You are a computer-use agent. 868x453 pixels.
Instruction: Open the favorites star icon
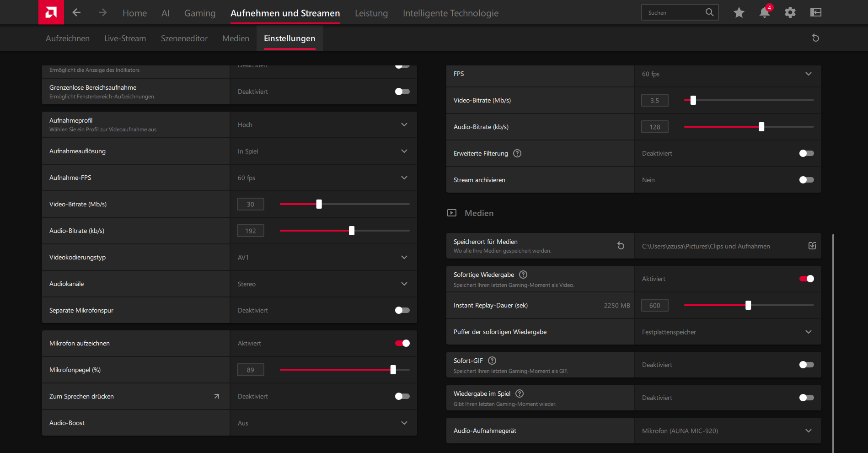pyautogui.click(x=739, y=13)
